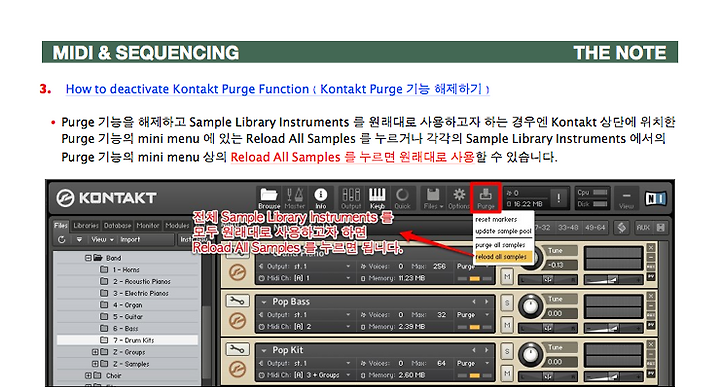Choose purge all samples menu item
Image resolution: width=720 pixels, height=392 pixels.
pyautogui.click(x=503, y=245)
